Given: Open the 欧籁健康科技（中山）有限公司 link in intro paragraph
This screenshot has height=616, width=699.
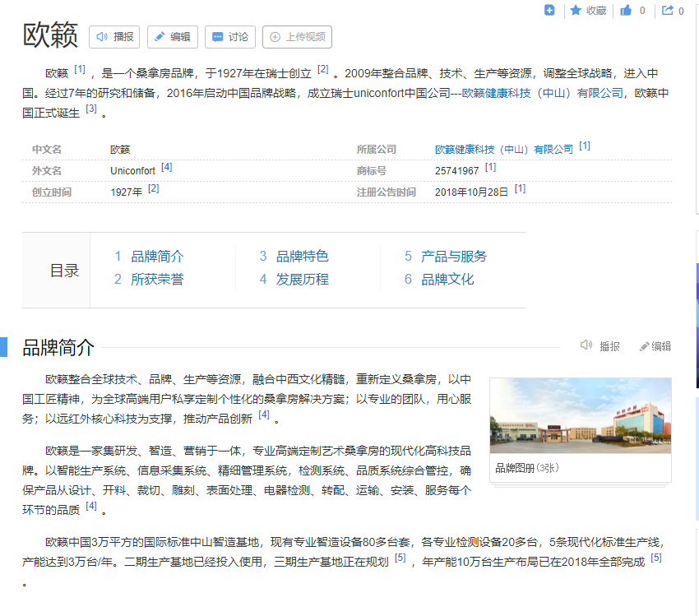Looking at the screenshot, I should (543, 93).
